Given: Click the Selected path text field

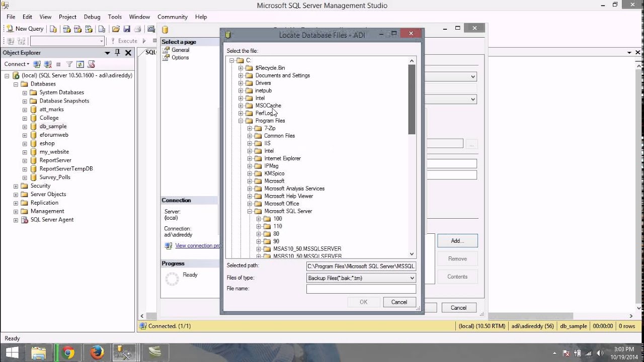Looking at the screenshot, I should coord(361,266).
